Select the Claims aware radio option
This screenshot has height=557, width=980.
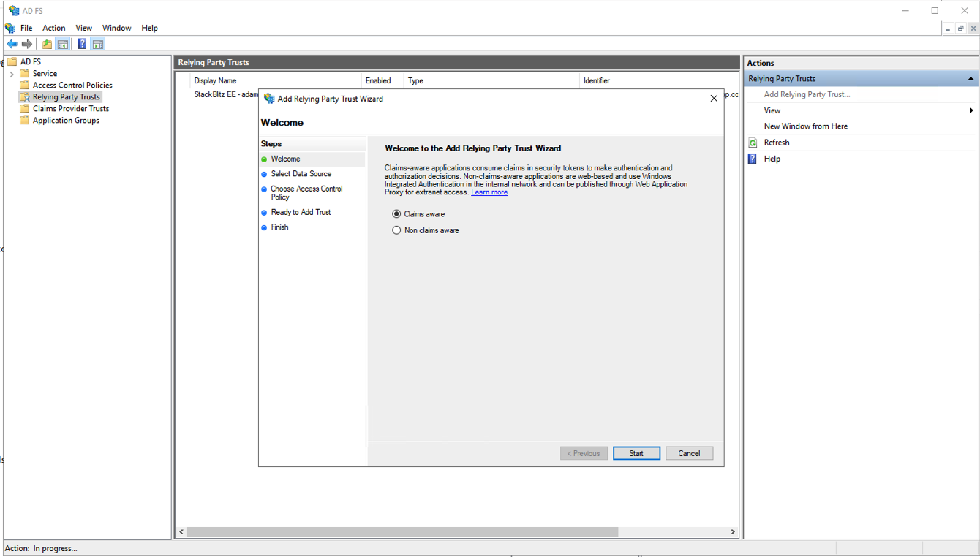[396, 214]
